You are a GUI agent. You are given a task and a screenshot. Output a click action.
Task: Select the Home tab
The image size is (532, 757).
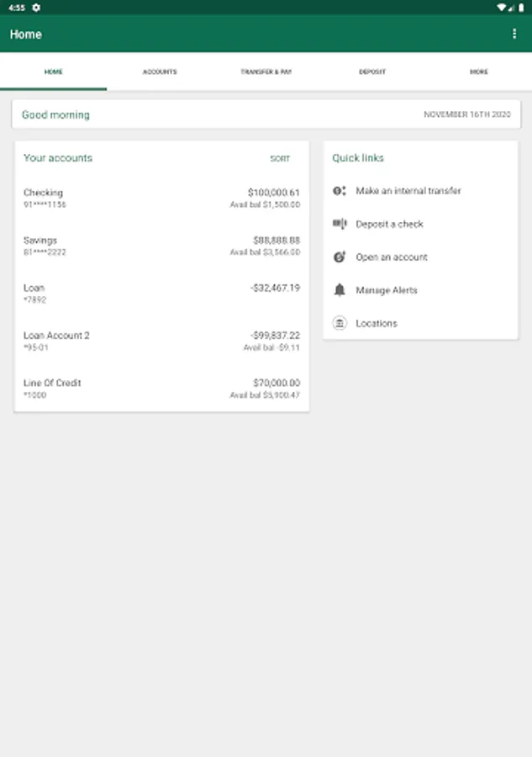coord(54,71)
